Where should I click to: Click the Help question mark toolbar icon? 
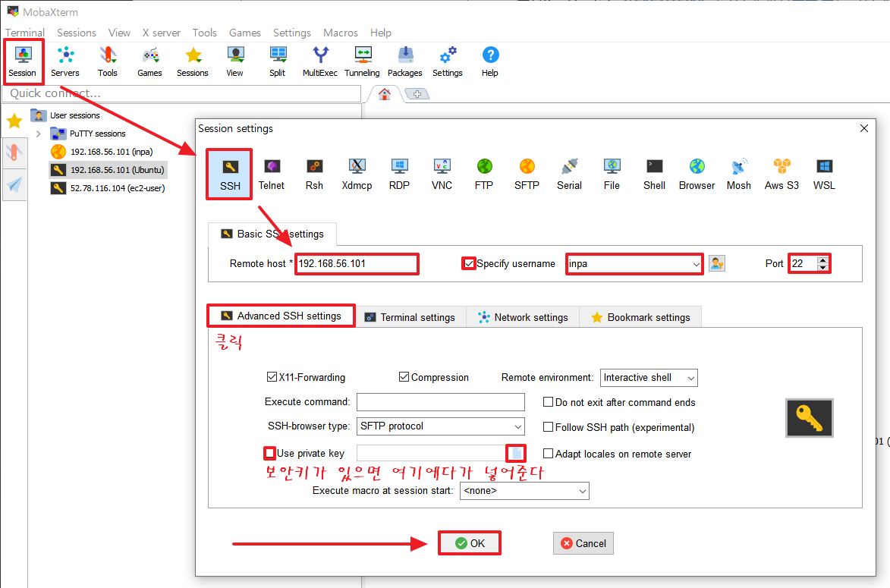(490, 61)
